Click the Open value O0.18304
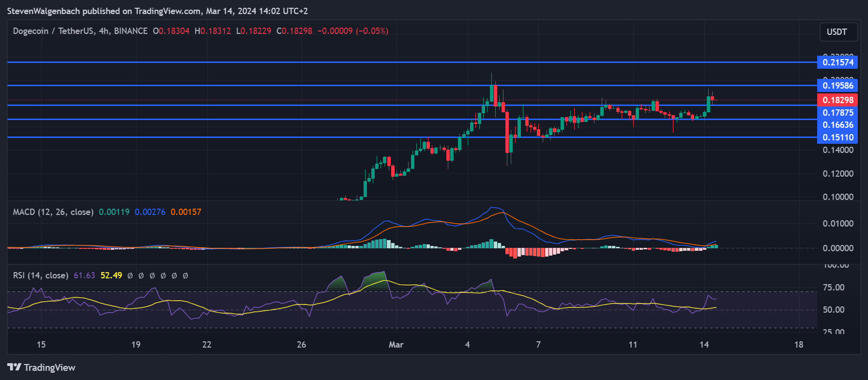The height and width of the screenshot is (380, 868). pos(171,31)
